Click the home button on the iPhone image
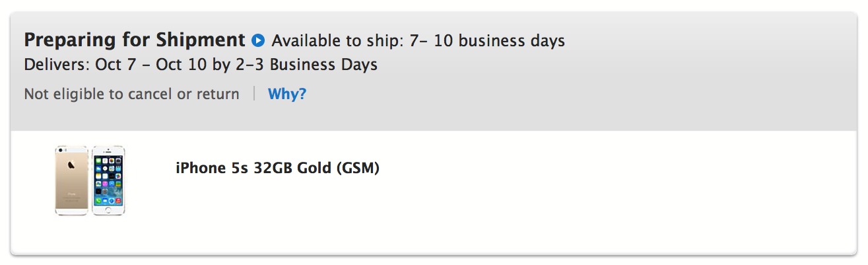 point(109,210)
